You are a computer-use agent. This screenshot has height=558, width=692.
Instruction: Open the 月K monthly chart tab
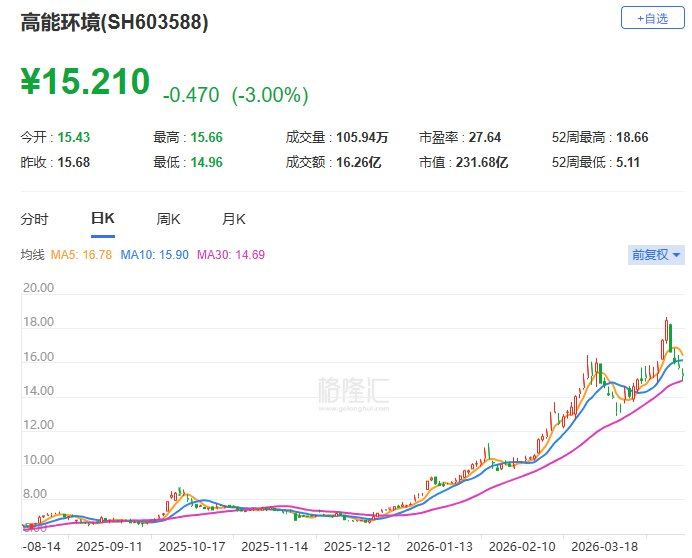(233, 219)
